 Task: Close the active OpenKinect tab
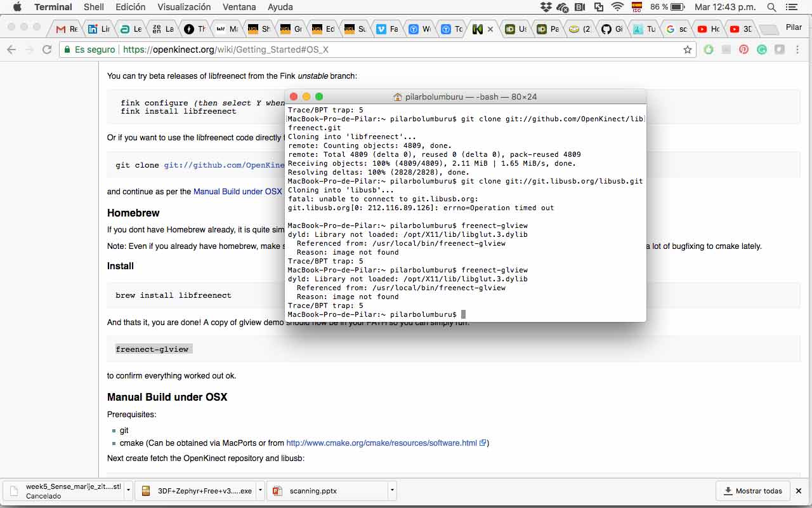point(490,29)
